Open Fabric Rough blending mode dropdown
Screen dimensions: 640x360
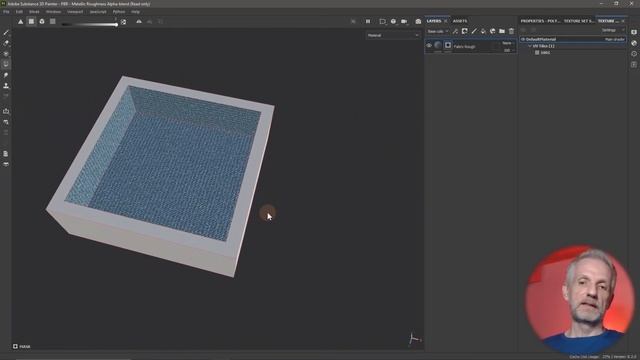click(507, 43)
